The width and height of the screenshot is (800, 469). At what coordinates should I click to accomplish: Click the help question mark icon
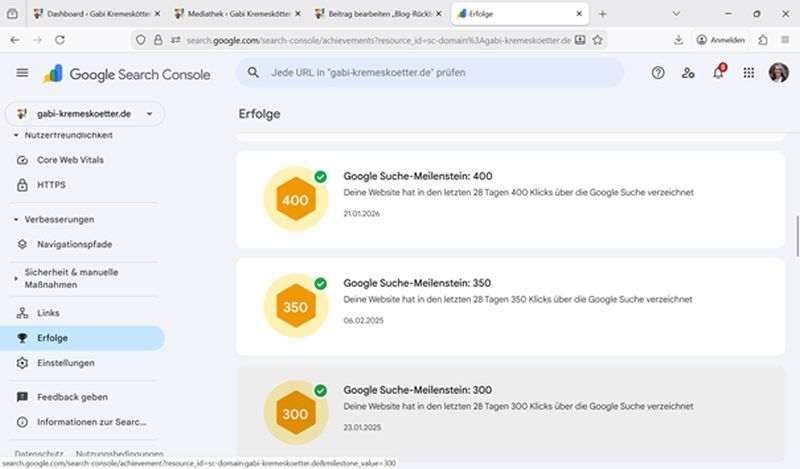(x=657, y=73)
